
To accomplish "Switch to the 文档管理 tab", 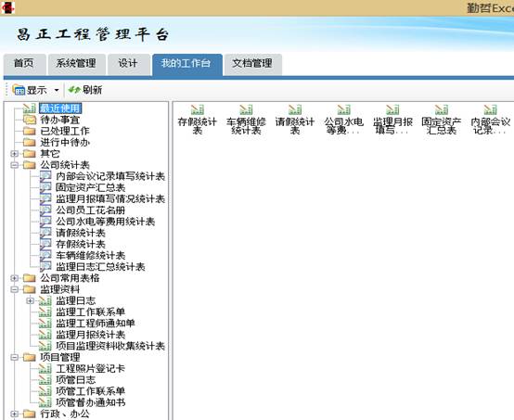I will 252,64.
